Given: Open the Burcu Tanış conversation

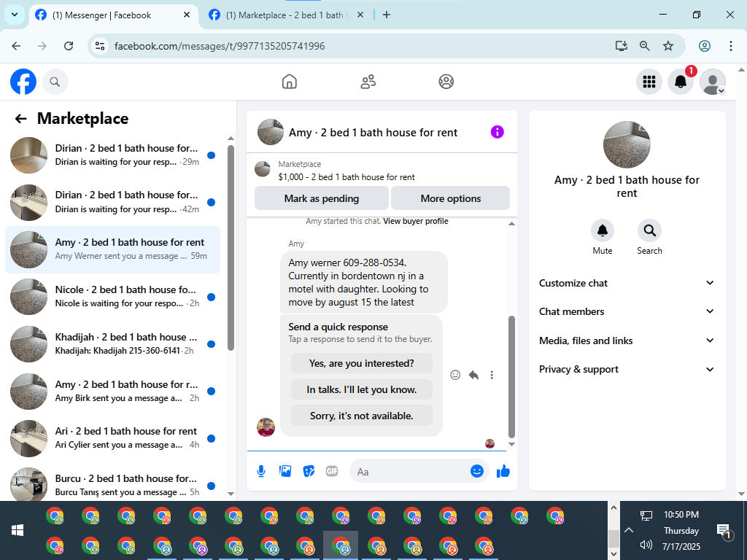Looking at the screenshot, I should pos(112,485).
